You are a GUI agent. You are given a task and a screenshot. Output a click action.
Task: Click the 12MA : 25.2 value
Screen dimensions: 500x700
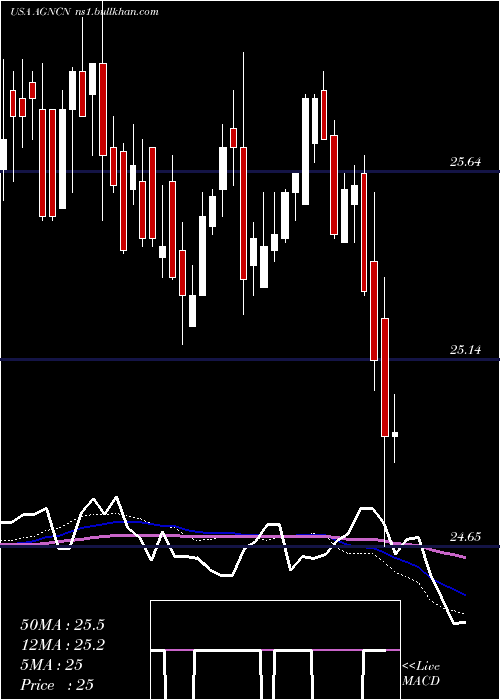(62, 645)
